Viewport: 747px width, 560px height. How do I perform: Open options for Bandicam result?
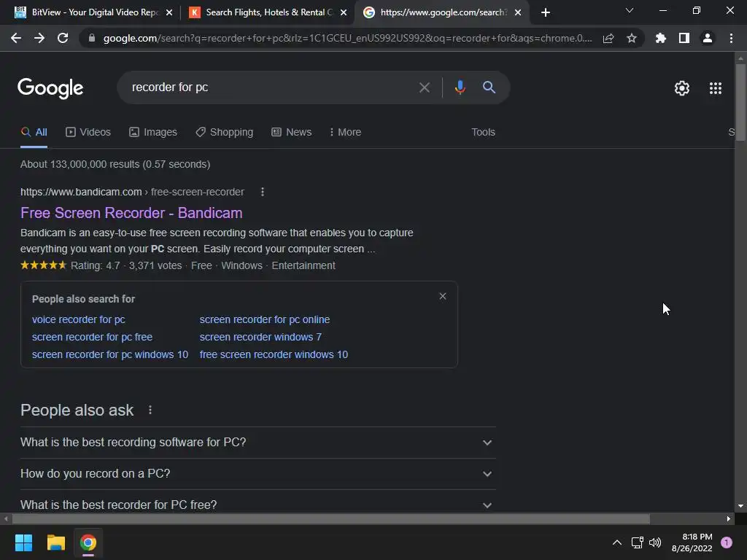pos(263,192)
